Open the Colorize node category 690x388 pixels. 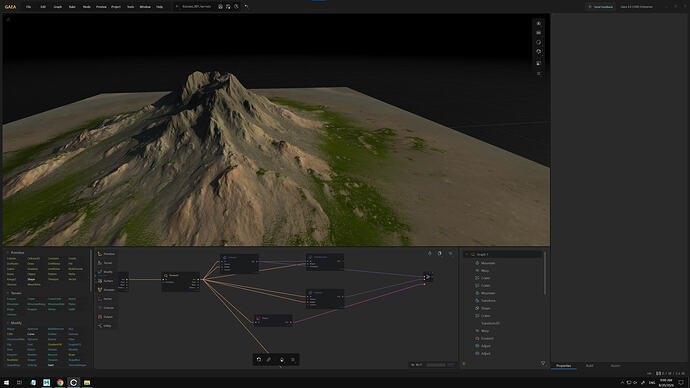point(106,308)
